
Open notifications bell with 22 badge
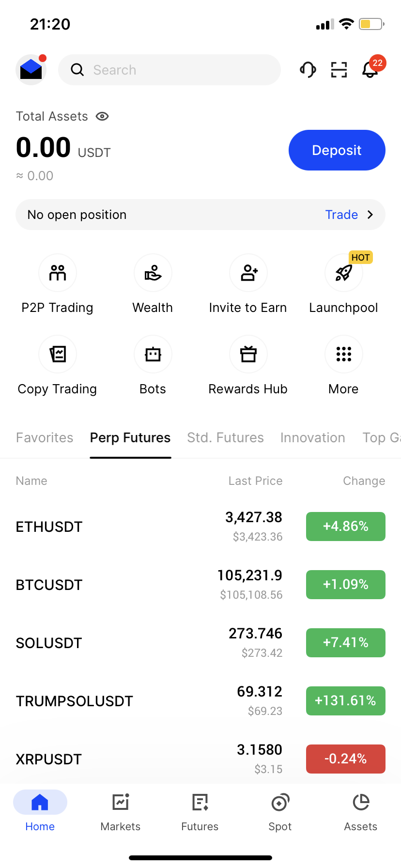(370, 70)
